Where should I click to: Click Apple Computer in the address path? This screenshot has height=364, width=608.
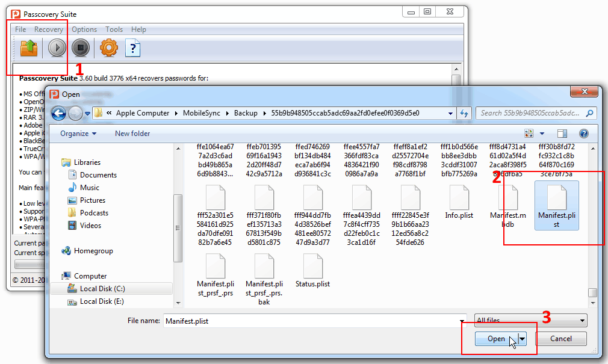coord(143,113)
